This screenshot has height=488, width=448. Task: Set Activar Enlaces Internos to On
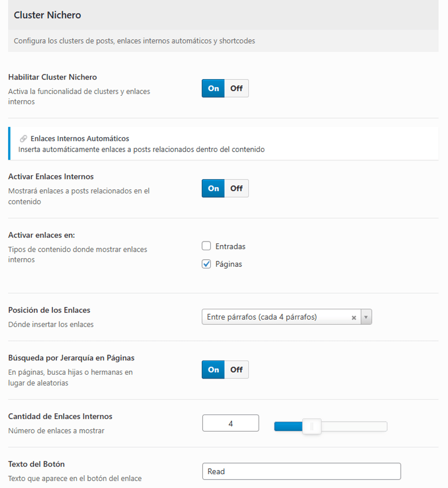213,188
